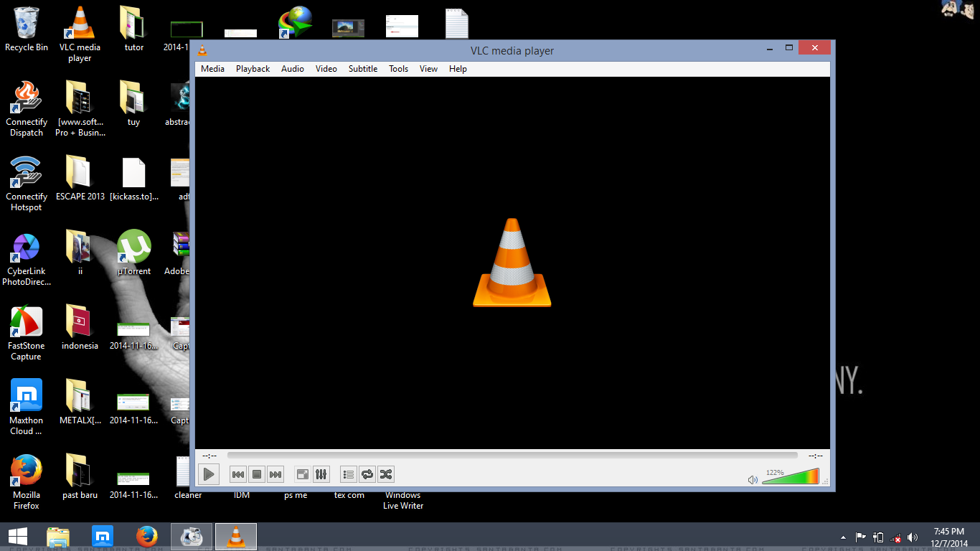Select the ESCAPE 2013 folder
The image size is (980, 551).
pos(80,178)
